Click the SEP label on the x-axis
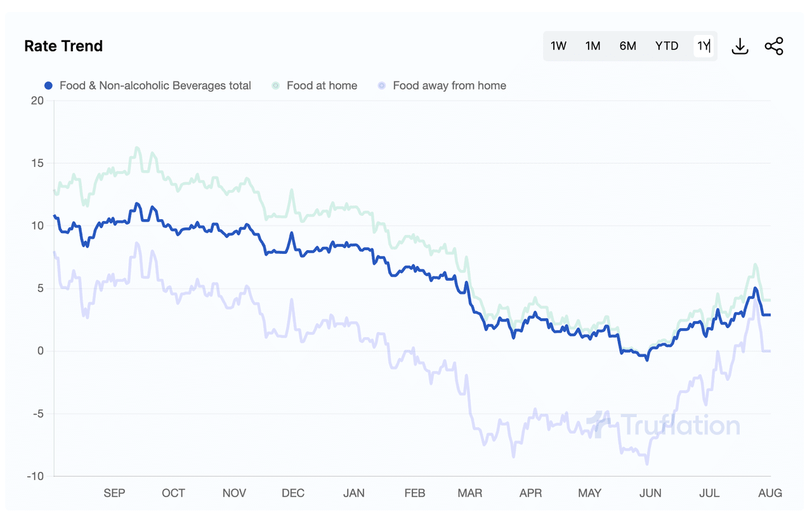Image resolution: width=812 pixels, height=520 pixels. coord(114,493)
